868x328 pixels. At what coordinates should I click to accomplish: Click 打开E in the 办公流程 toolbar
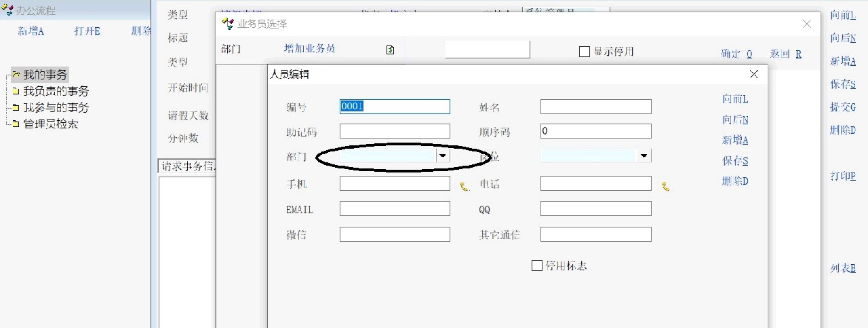click(87, 31)
